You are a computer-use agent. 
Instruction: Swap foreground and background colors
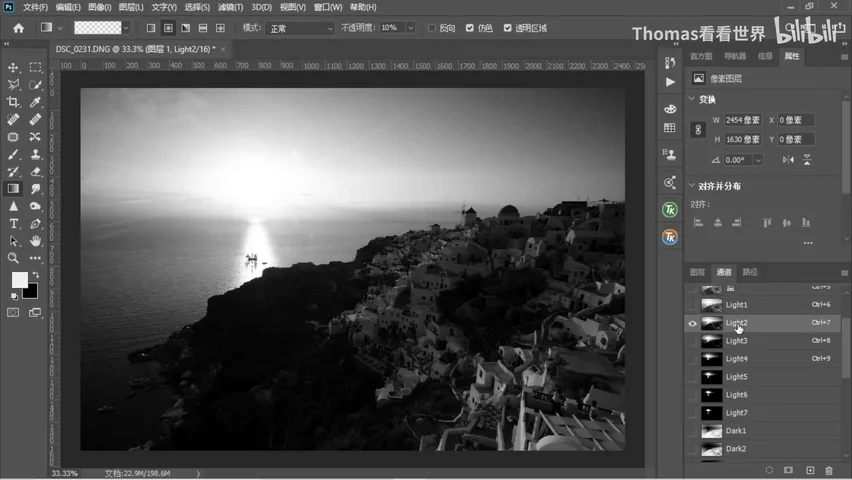tap(36, 275)
